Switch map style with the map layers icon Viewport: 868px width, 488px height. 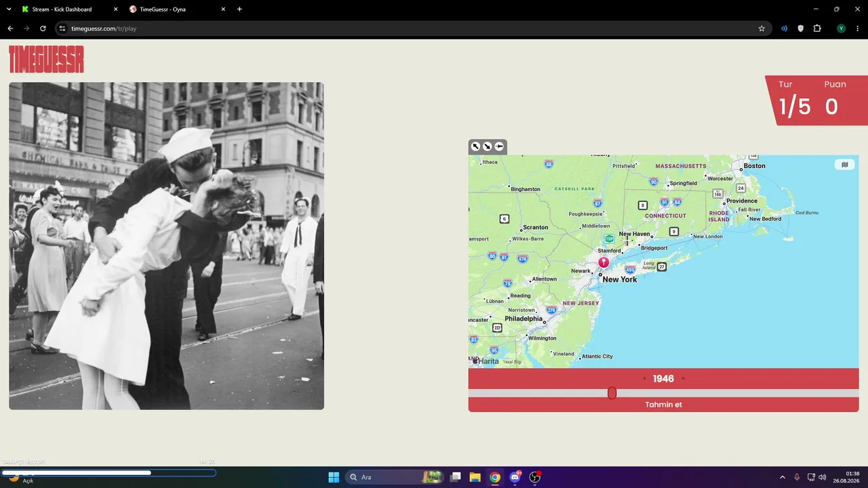844,165
